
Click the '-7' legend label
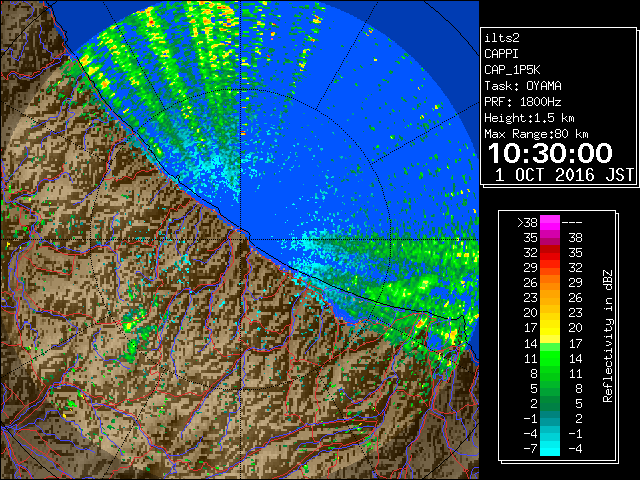[530, 448]
